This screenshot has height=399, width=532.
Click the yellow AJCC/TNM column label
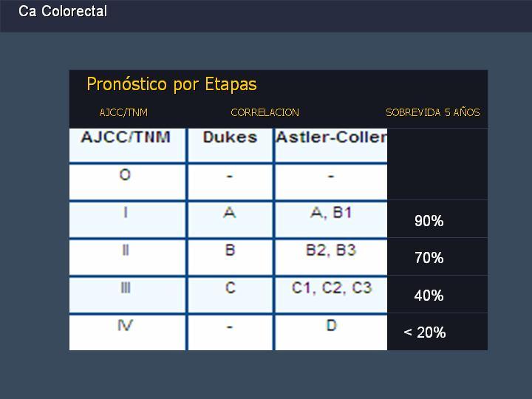coord(123,112)
